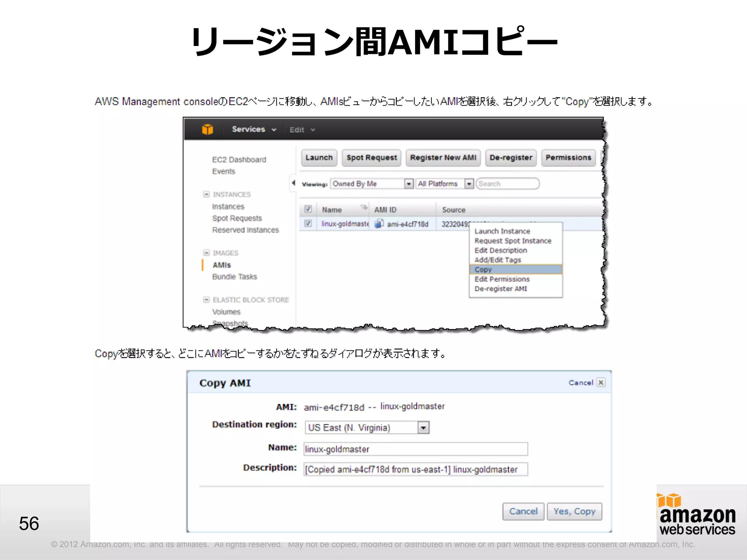Click the Spot Request button
Viewport: 747px width, 560px height.
372,158
